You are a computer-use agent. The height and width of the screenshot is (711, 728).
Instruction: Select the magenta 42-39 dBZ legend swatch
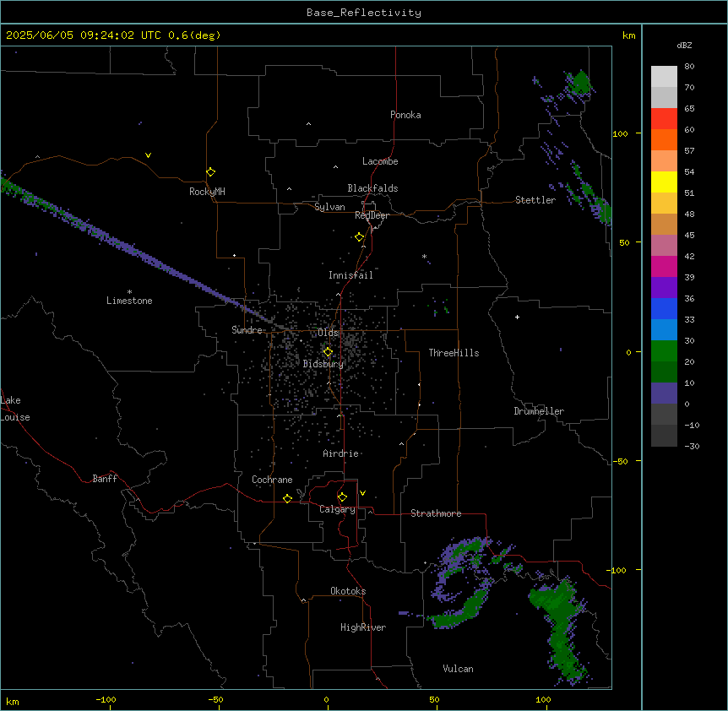(x=664, y=266)
